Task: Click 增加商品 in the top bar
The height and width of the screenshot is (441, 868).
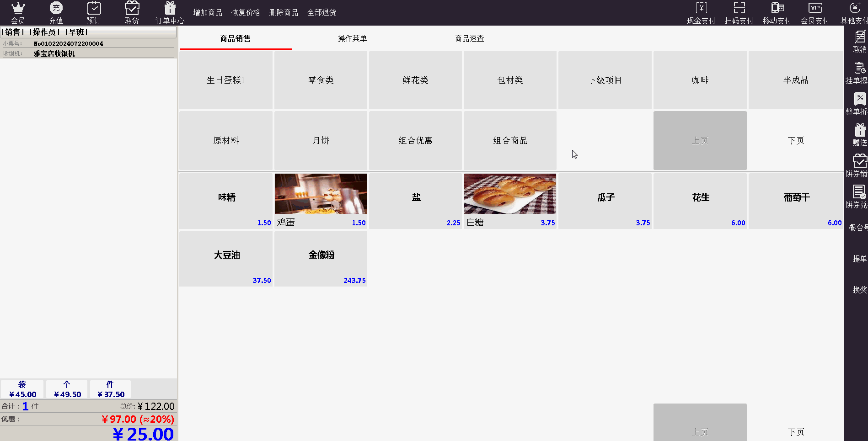Action: (x=208, y=12)
